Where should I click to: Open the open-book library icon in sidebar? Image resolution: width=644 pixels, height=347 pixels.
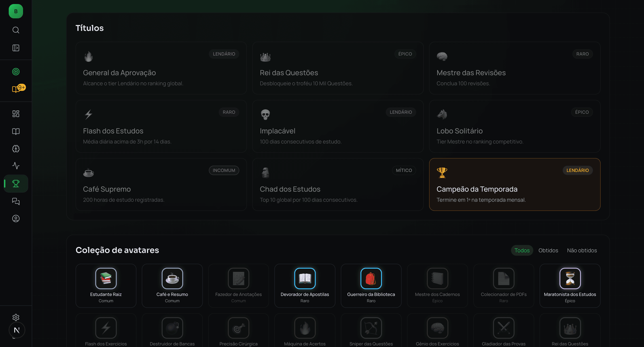[16, 131]
